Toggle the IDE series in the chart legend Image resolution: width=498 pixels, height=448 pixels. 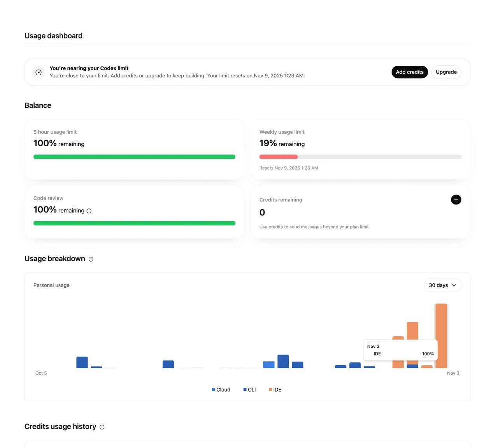click(275, 390)
